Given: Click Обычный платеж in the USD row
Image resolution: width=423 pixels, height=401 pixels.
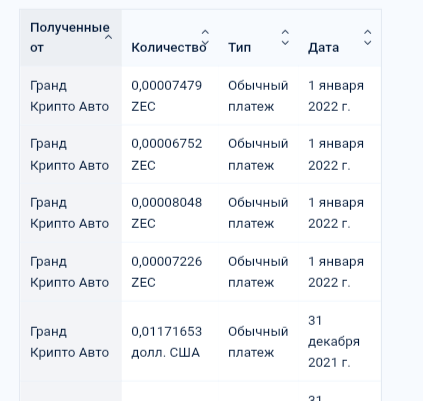Looking at the screenshot, I should 258,342.
